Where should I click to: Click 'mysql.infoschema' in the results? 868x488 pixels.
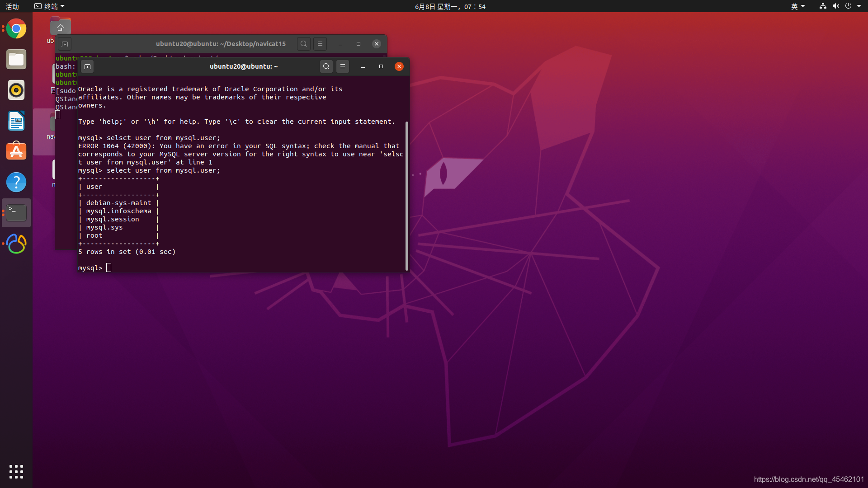[119, 211]
